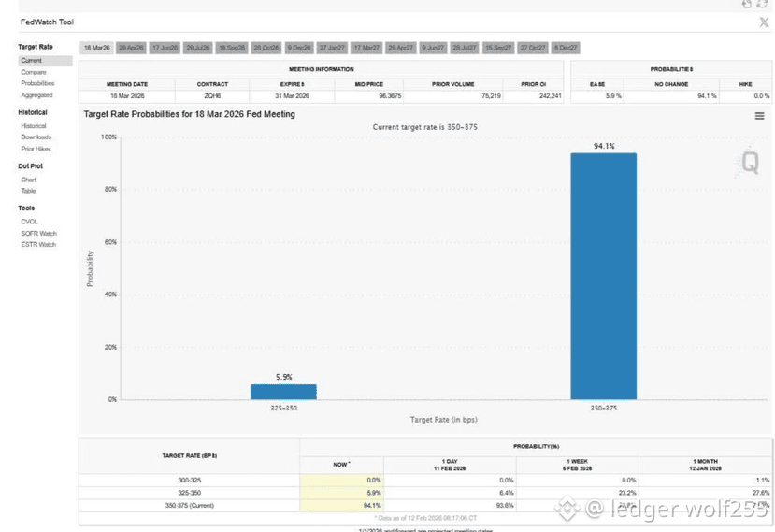Click the 350-375 x-axis label
Viewport: 775px width, 532px height.
(x=604, y=409)
